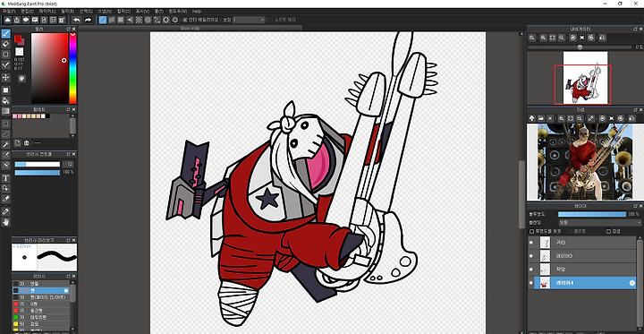Open the Help menu
The image size is (644, 334).
tap(197, 11)
